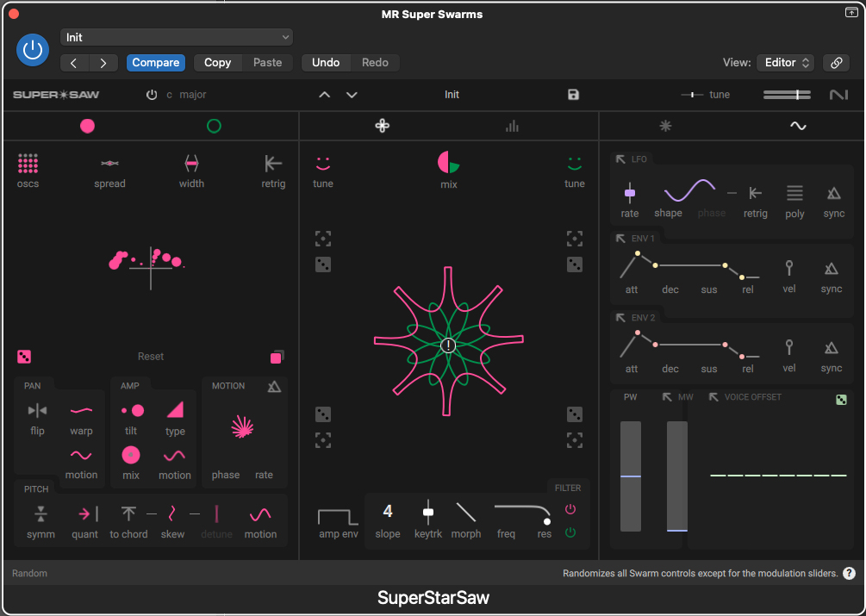Click the LFO shape sine icon
Image resolution: width=866 pixels, height=616 pixels.
690,190
